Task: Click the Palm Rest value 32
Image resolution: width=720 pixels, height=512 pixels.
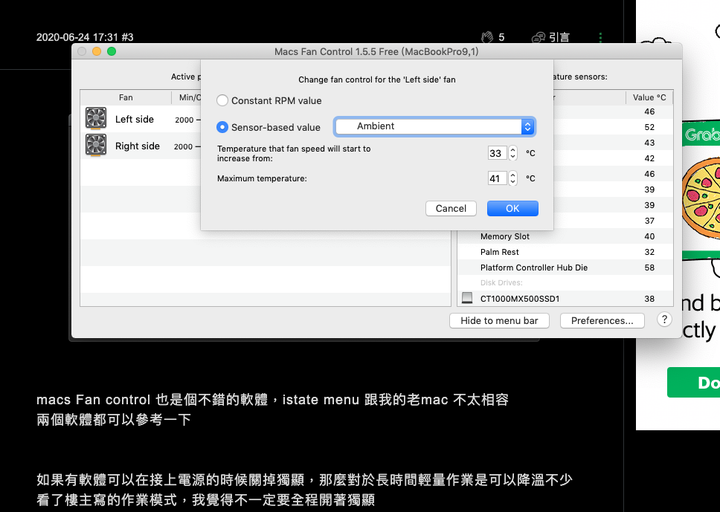Action: [x=649, y=252]
